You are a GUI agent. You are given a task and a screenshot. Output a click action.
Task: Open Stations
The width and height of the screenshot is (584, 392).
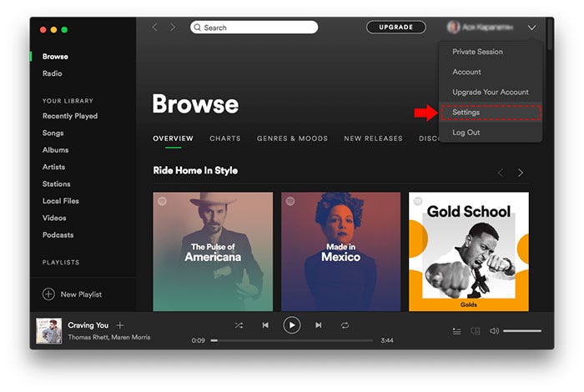[56, 183]
